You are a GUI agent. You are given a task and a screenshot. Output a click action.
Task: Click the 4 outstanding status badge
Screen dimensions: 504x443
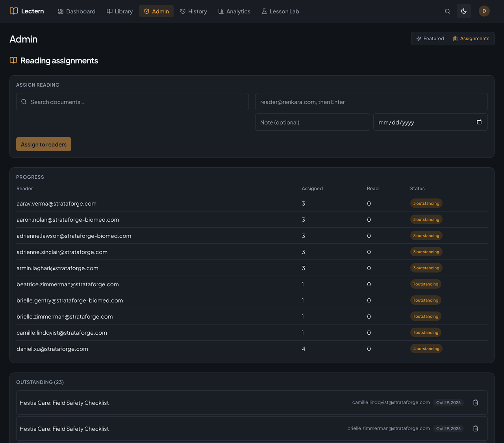426,348
